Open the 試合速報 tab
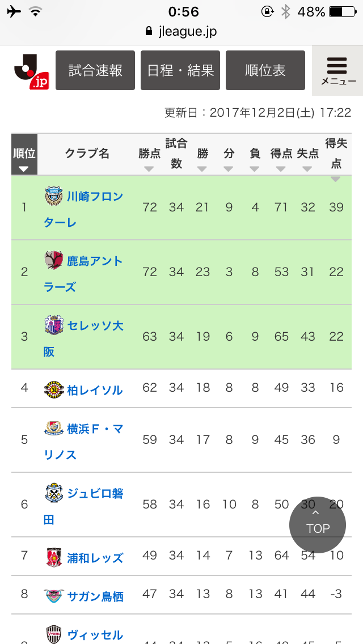The height and width of the screenshot is (644, 363). (x=95, y=70)
